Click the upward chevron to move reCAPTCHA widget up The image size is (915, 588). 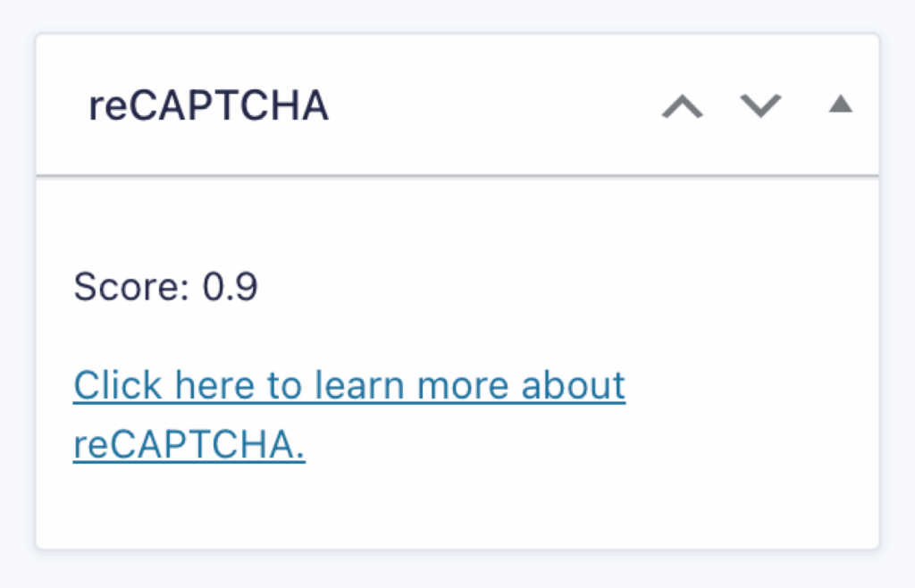(682, 105)
